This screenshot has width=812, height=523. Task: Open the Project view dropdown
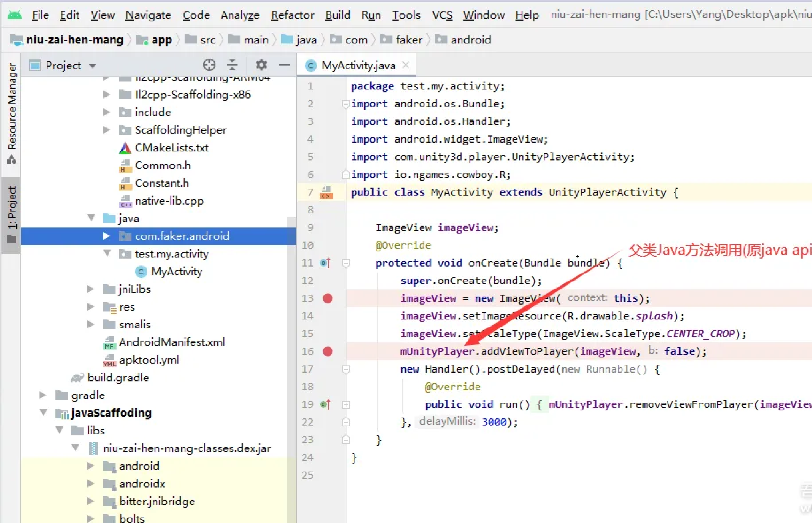click(93, 66)
